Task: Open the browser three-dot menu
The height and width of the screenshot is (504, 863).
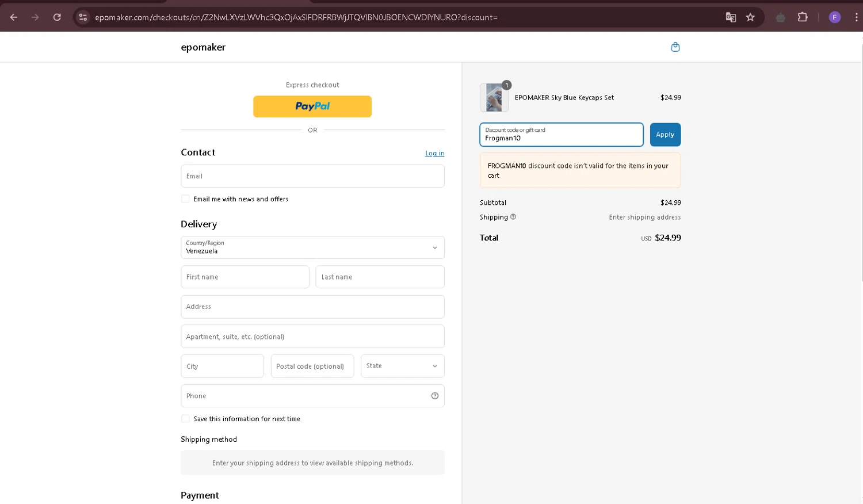Action: [856, 17]
